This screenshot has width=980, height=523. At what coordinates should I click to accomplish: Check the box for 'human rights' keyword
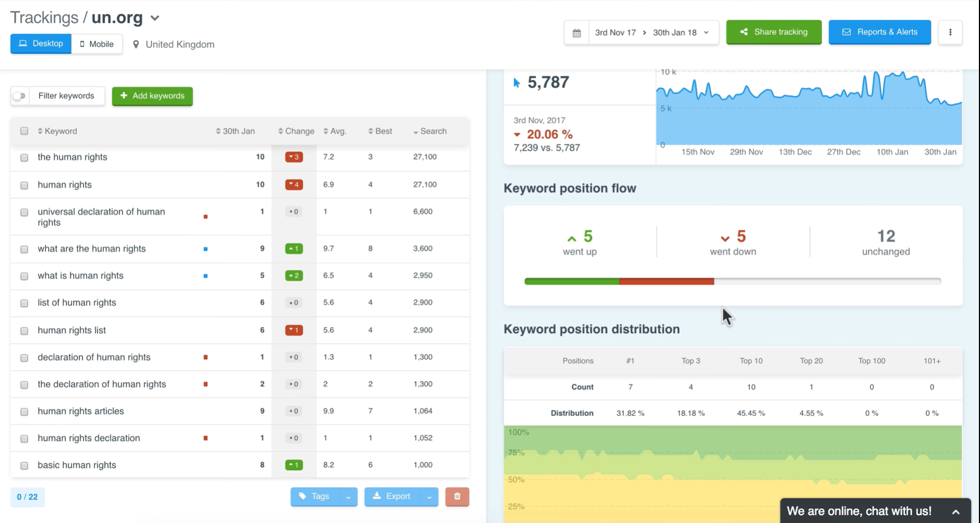click(24, 185)
